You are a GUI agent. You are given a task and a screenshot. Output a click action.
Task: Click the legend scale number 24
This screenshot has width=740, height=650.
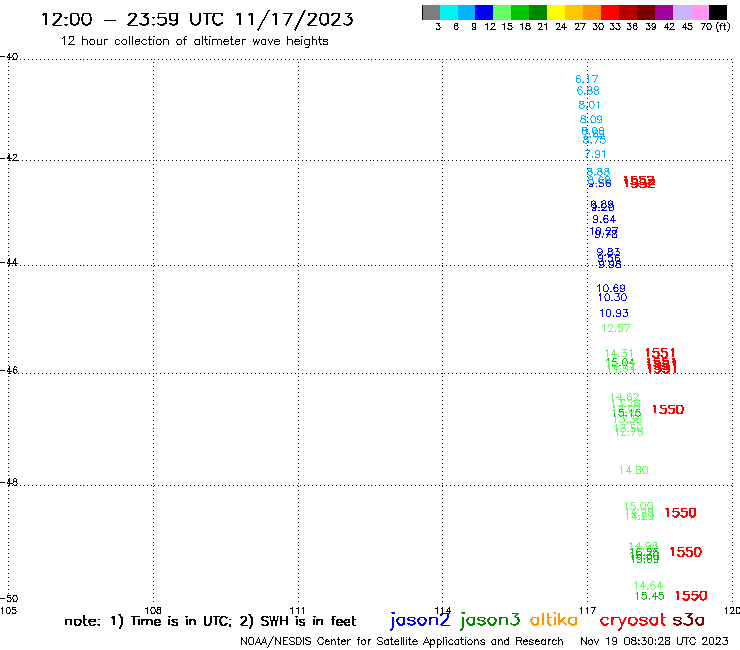pyautogui.click(x=561, y=27)
